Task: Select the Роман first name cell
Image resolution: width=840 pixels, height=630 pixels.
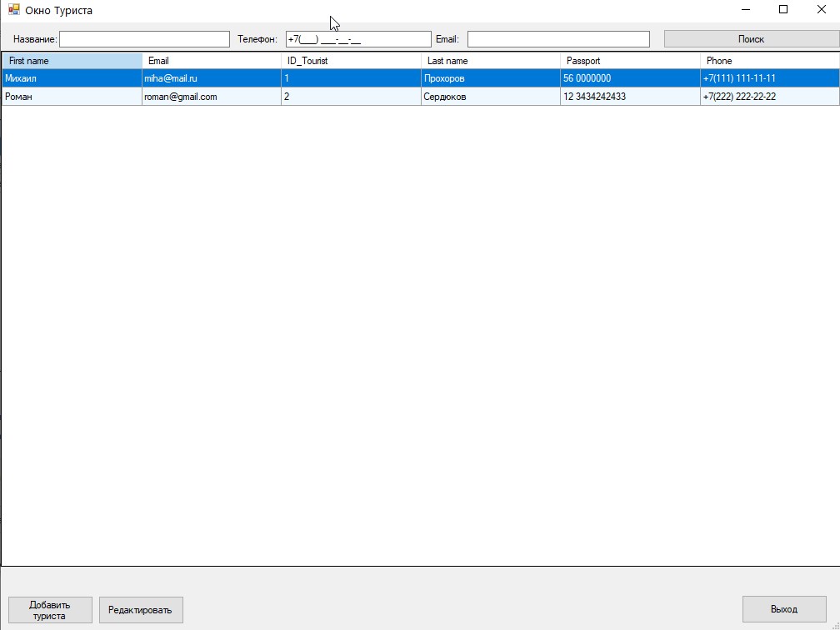Action: pyautogui.click(x=72, y=97)
